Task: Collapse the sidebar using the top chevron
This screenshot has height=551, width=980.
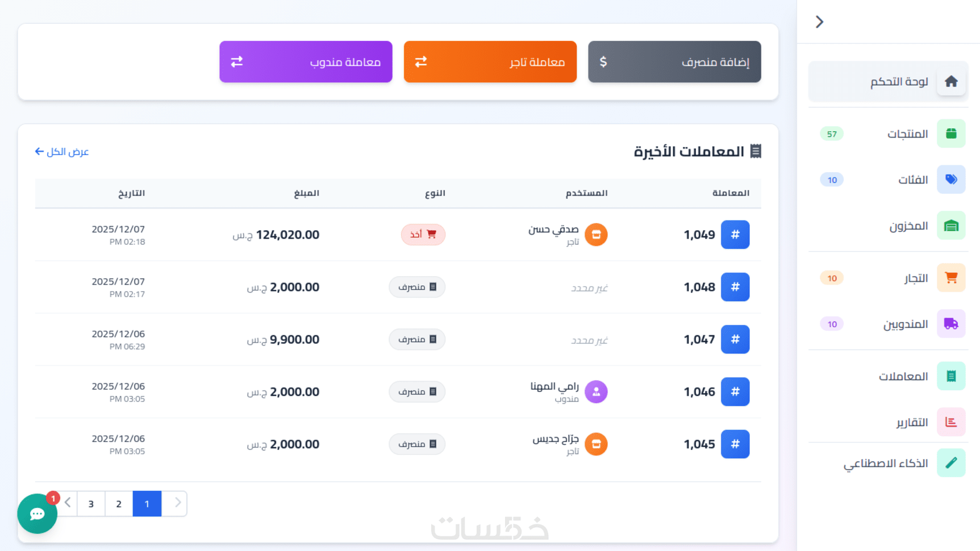Action: tap(819, 22)
